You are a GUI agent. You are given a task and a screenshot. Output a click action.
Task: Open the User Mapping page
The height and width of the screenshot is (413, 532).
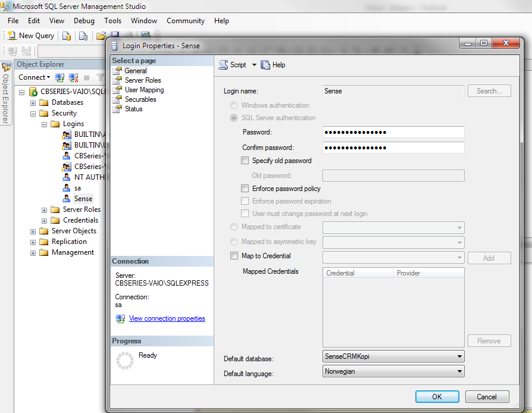(144, 90)
